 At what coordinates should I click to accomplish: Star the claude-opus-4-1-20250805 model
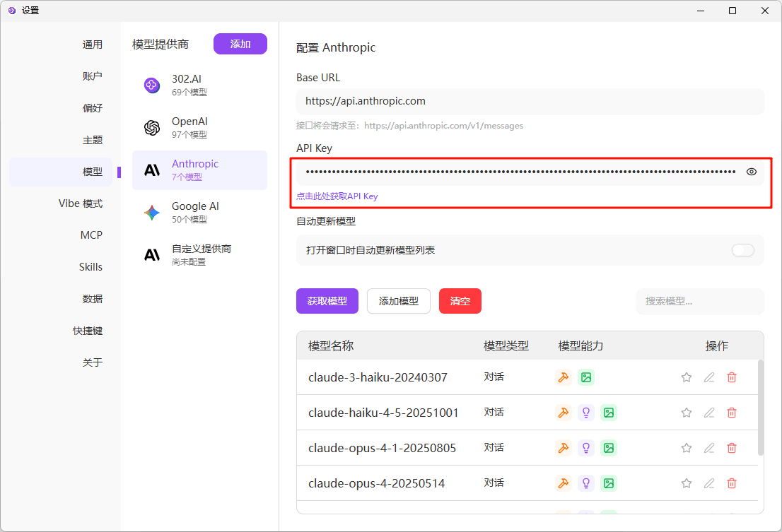[x=687, y=448]
